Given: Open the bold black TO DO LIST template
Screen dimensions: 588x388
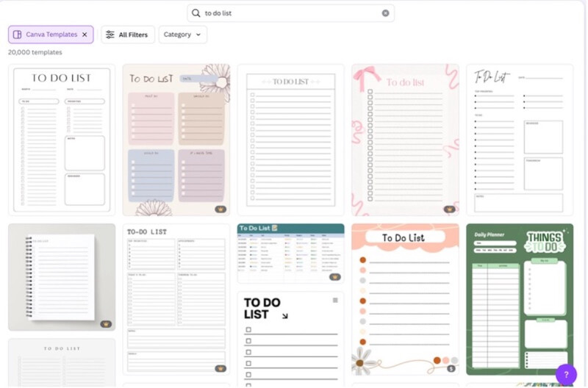Looking at the screenshot, I should pos(290,339).
